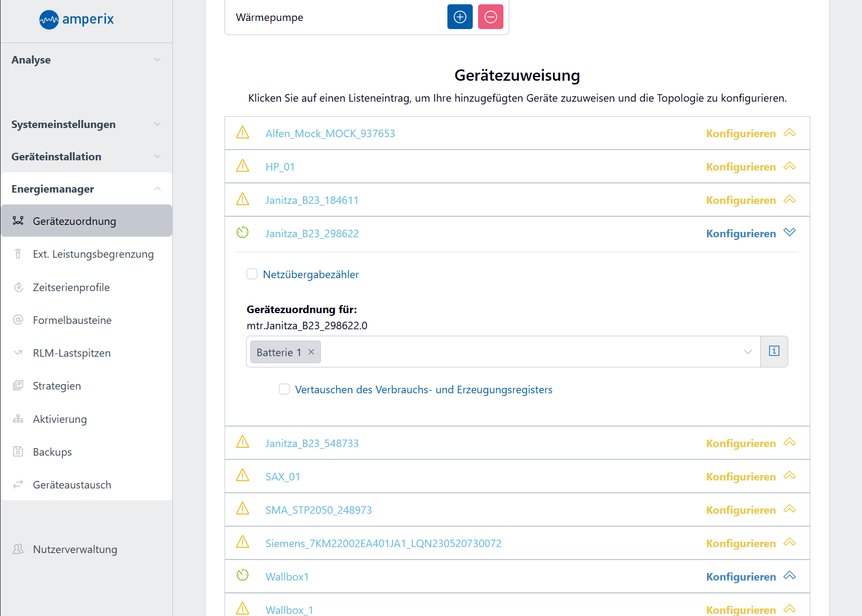The height and width of the screenshot is (616, 862).
Task: Enable the Netzübergabezähler checkbox
Action: (x=252, y=274)
